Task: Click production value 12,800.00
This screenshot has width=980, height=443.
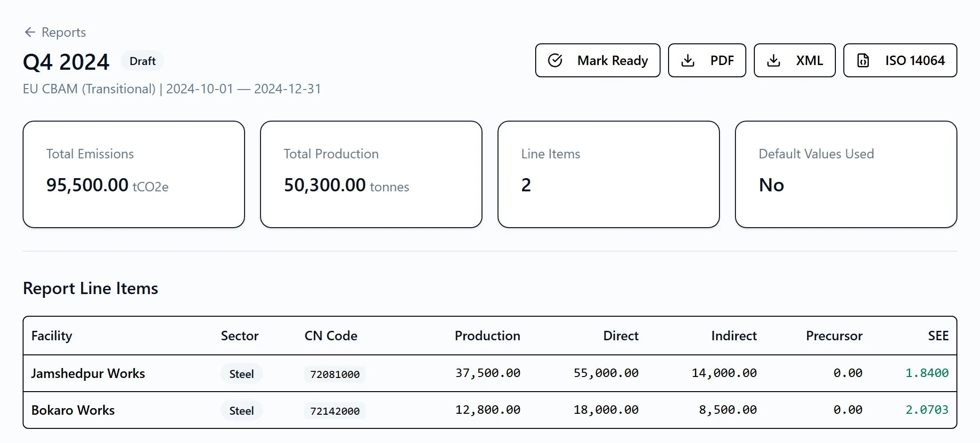Action: [488, 410]
